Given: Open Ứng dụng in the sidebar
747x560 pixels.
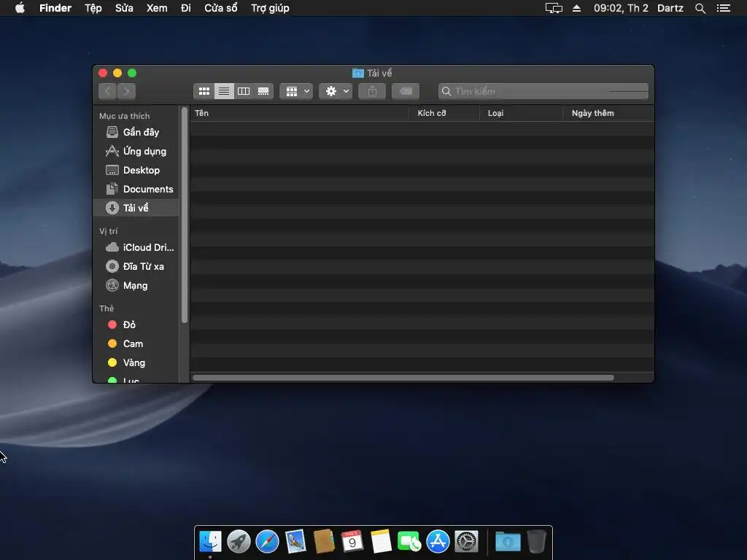Looking at the screenshot, I should [136, 151].
